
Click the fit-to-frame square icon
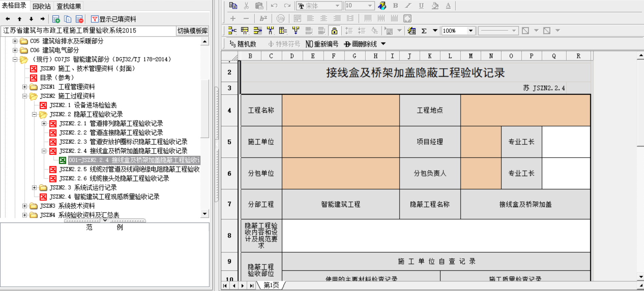pyautogui.click(x=407, y=18)
